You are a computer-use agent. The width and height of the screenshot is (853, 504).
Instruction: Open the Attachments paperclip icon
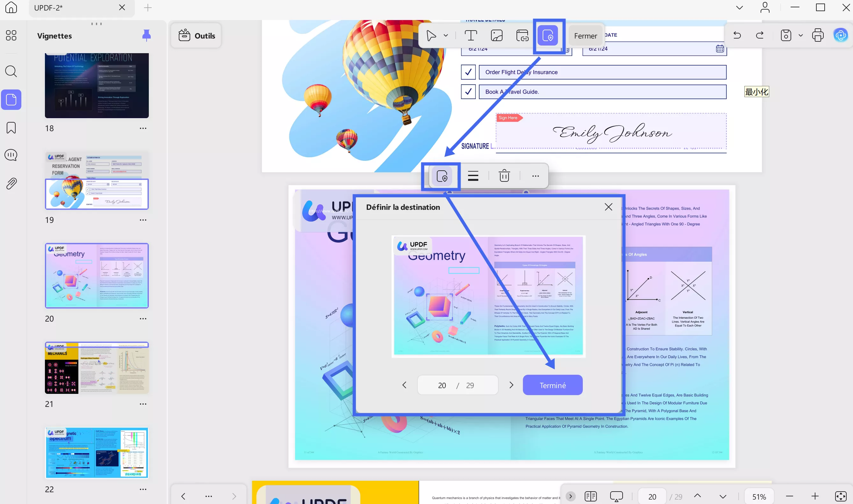pos(11,183)
